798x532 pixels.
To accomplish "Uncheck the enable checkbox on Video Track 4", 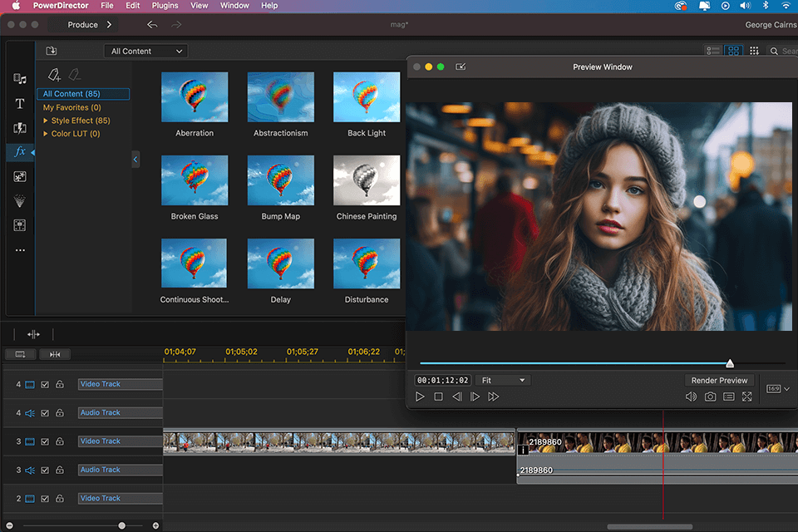I will coord(45,385).
